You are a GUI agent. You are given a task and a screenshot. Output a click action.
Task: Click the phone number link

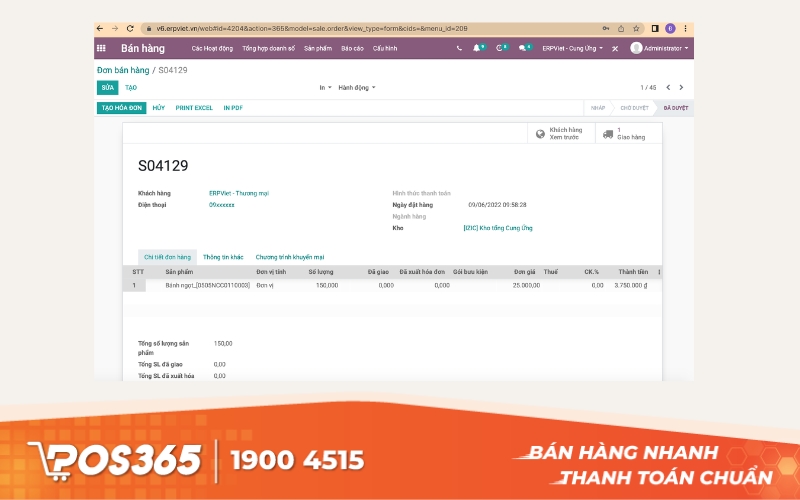[x=221, y=205]
